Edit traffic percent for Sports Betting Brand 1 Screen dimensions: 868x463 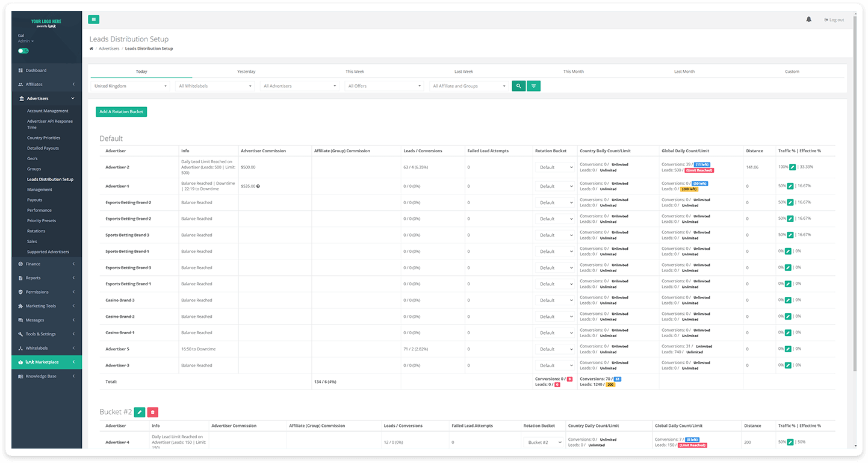point(788,251)
